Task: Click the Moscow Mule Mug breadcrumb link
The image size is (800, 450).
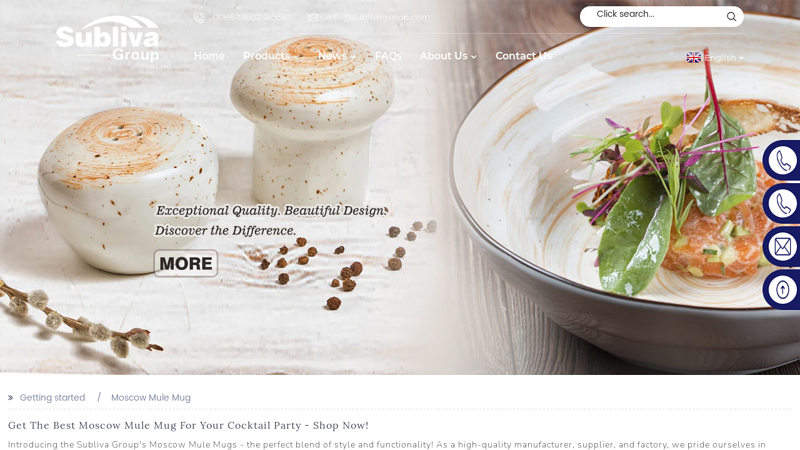Action: click(x=151, y=397)
